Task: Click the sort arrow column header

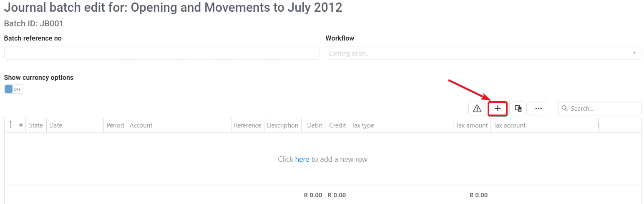Action: 10,125
